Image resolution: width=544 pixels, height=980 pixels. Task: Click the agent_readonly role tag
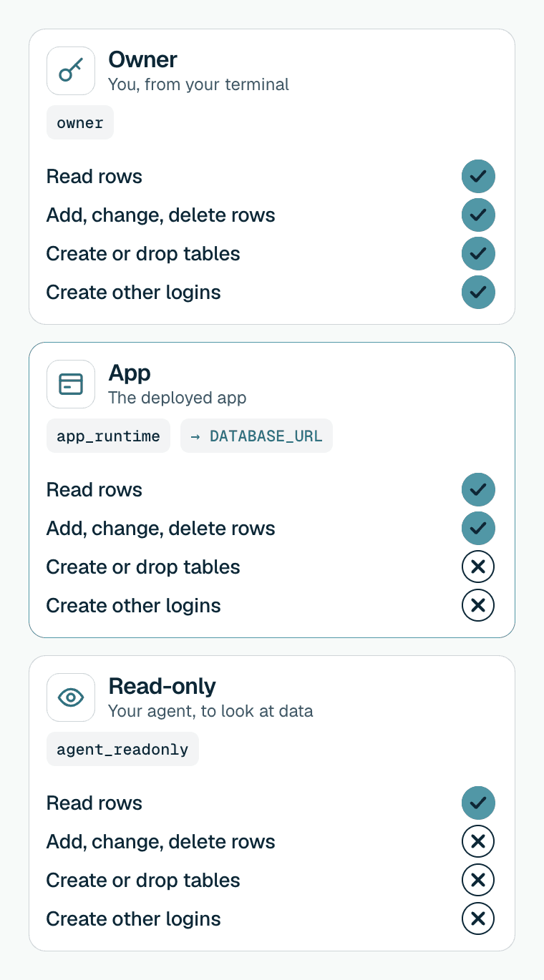tap(122, 749)
